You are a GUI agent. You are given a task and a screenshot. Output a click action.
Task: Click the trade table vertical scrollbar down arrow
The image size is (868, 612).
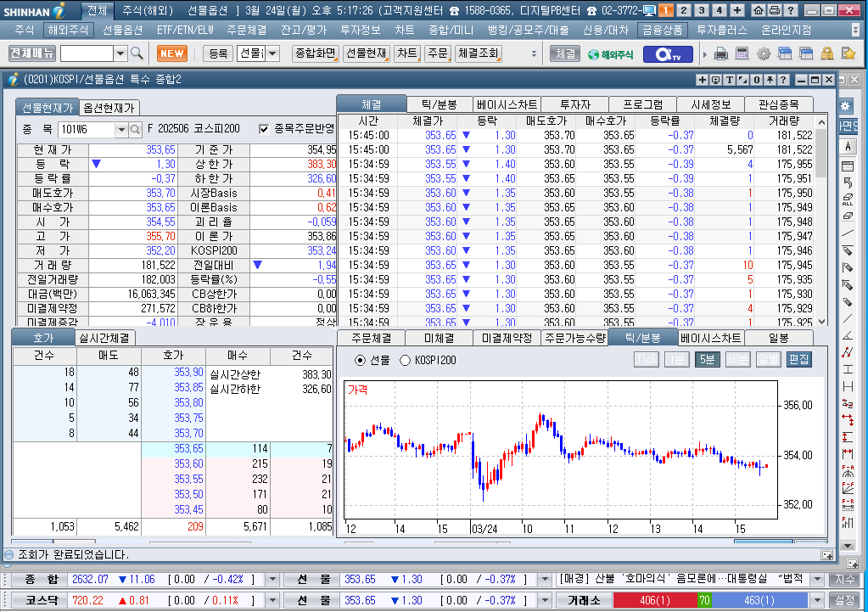(821, 321)
